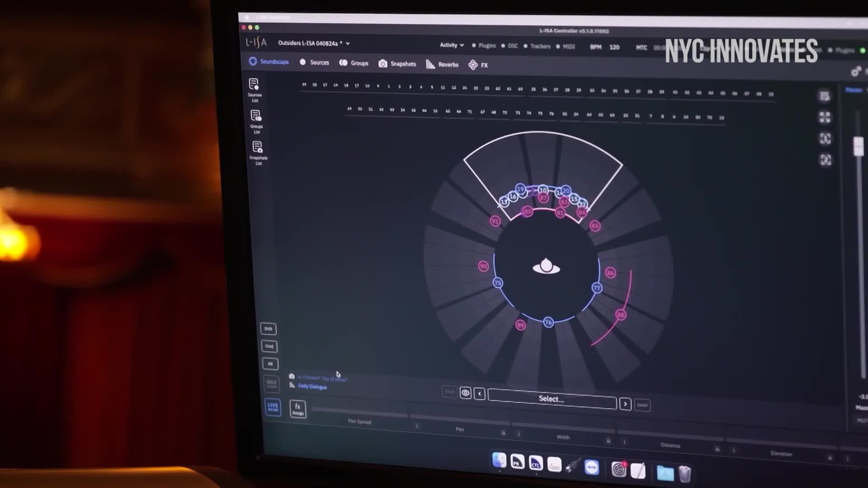Open L-ISA Controller CTL icon in Dock
Image resolution: width=868 pixels, height=488 pixels.
(x=536, y=463)
